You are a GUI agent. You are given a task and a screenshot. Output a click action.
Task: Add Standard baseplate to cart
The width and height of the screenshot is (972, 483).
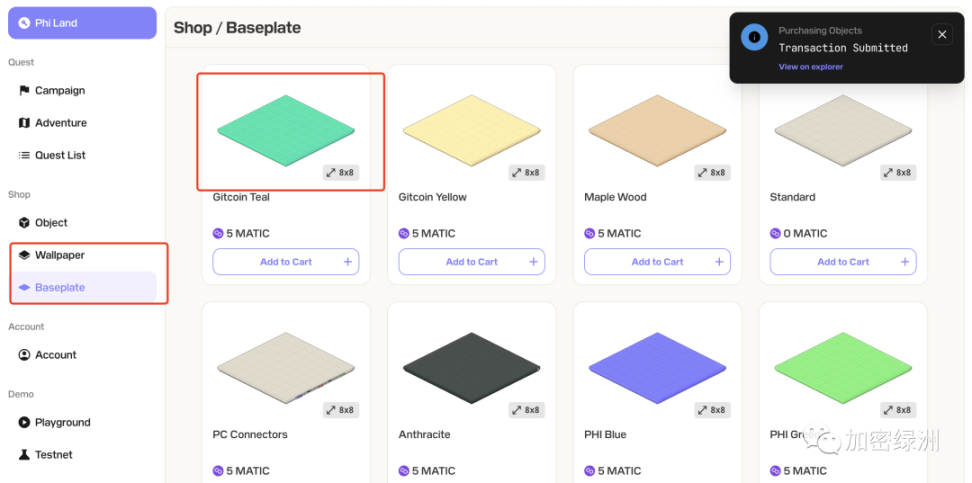843,262
